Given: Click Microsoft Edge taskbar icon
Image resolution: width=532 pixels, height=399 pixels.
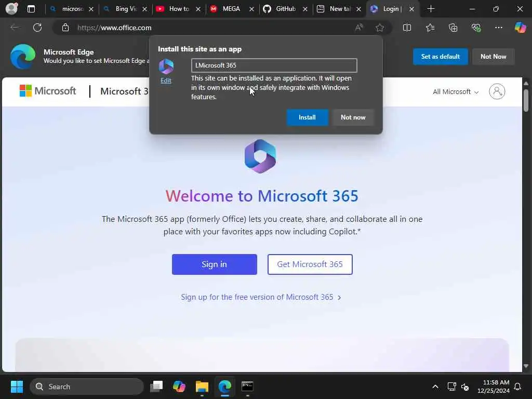Looking at the screenshot, I should click(x=224, y=387).
